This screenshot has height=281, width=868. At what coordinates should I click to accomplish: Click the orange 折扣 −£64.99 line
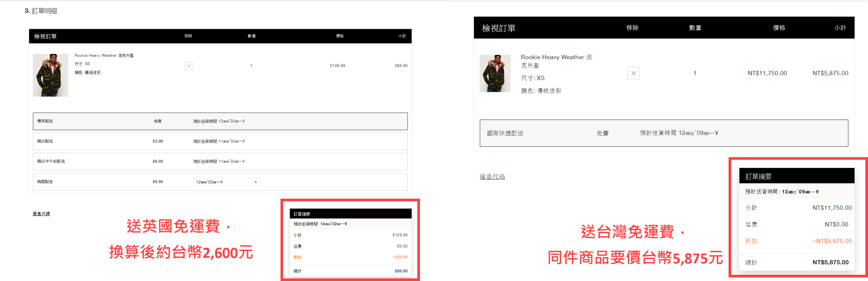click(x=351, y=257)
